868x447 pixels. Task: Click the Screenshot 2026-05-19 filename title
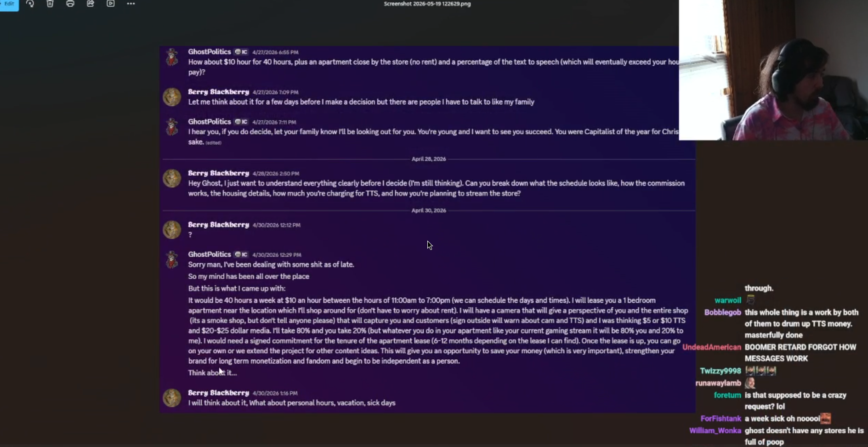[427, 4]
